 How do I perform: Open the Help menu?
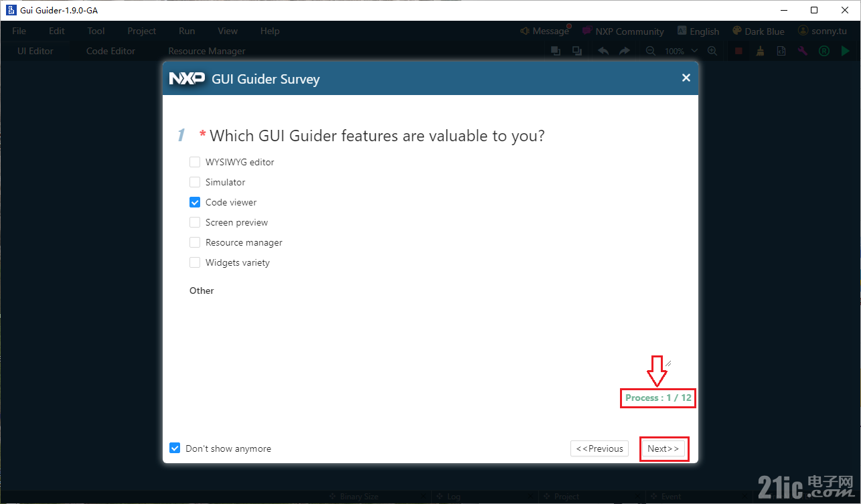(x=270, y=31)
